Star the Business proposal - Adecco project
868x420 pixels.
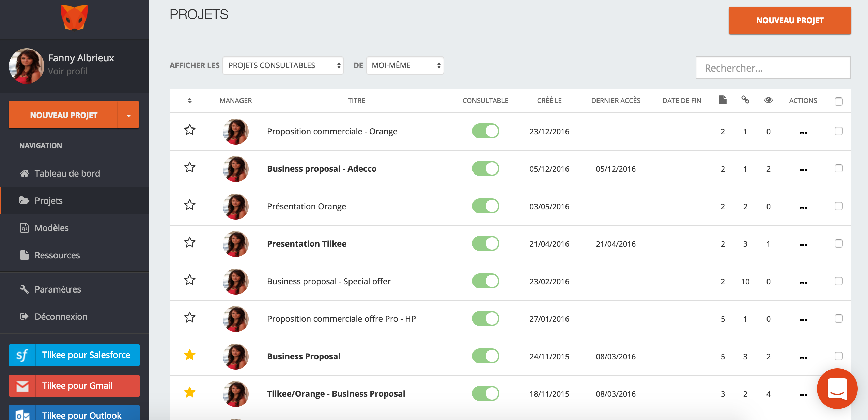[x=190, y=167]
